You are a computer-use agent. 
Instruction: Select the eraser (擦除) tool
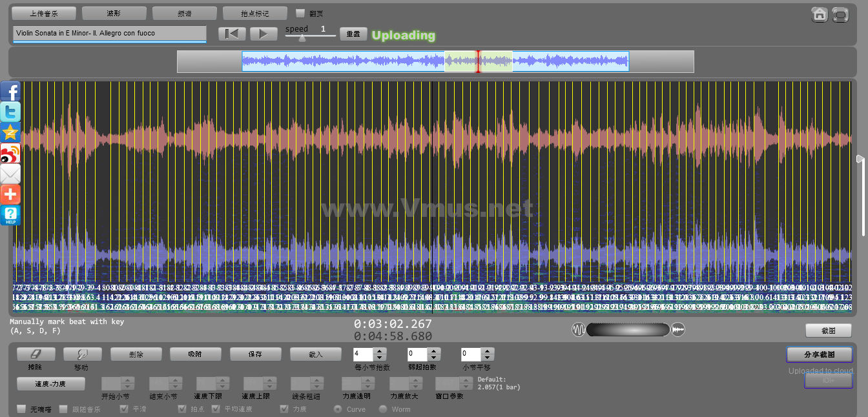click(x=36, y=354)
